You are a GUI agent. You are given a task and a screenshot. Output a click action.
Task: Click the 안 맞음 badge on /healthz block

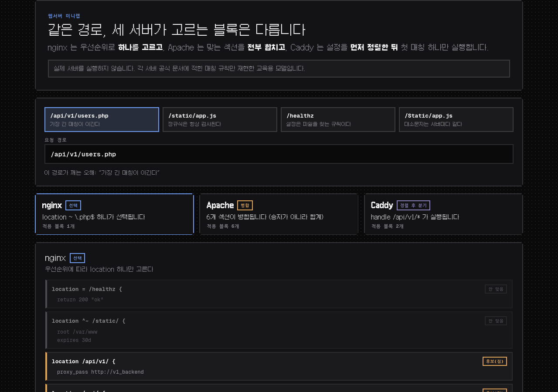pyautogui.click(x=496, y=289)
